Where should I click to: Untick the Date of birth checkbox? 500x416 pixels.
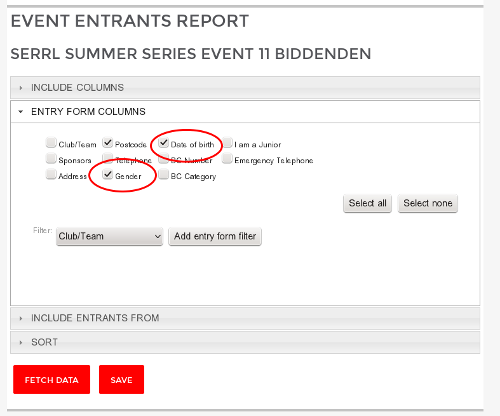click(x=163, y=143)
